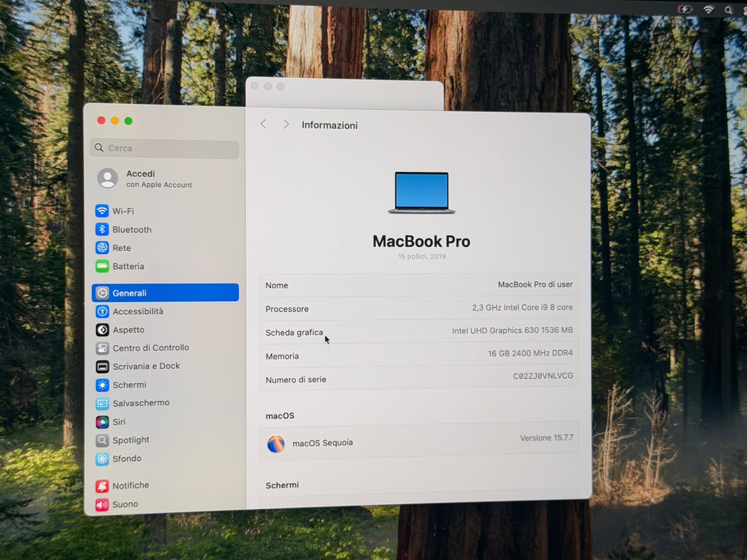Minimize Settings window with yellow button
The height and width of the screenshot is (560, 747).
(115, 121)
